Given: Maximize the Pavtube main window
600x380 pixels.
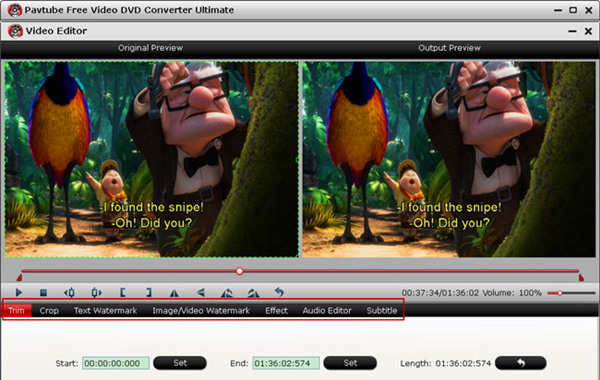Looking at the screenshot, I should [x=573, y=10].
